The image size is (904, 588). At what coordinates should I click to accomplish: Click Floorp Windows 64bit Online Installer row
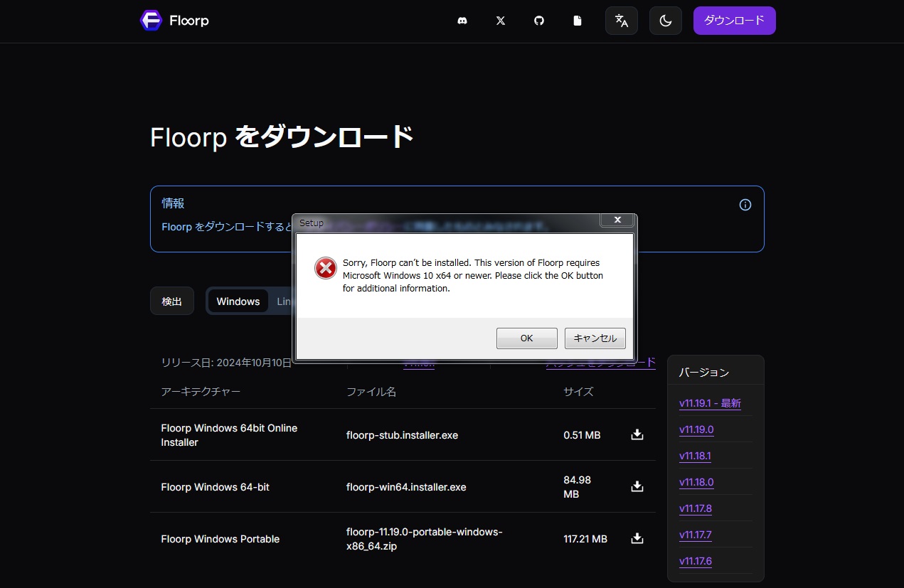coord(229,435)
